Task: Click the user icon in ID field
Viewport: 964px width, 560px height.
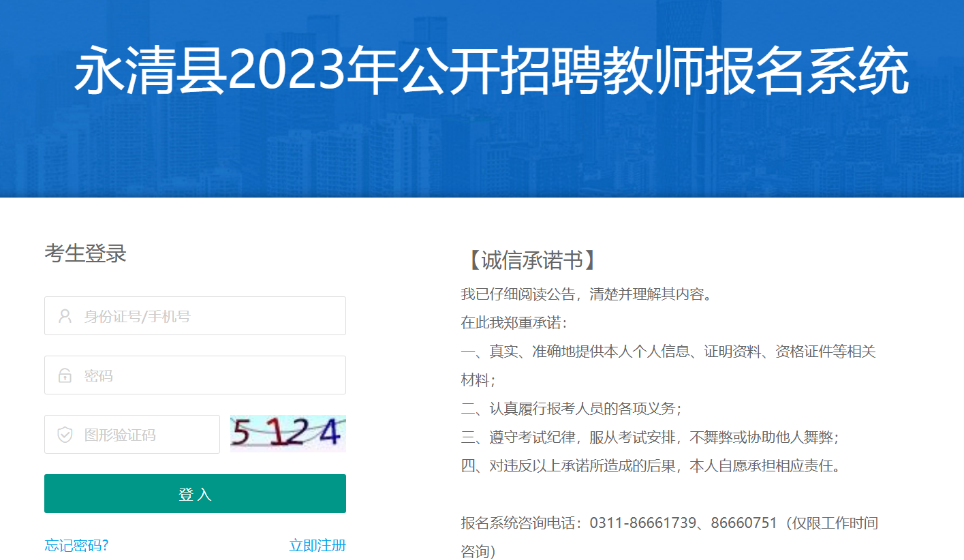Action: [x=65, y=316]
